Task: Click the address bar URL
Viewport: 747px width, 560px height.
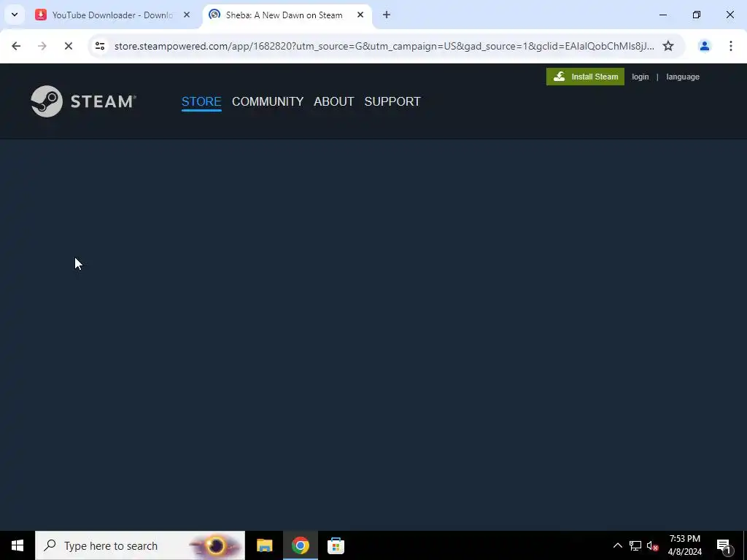Action: coord(384,46)
